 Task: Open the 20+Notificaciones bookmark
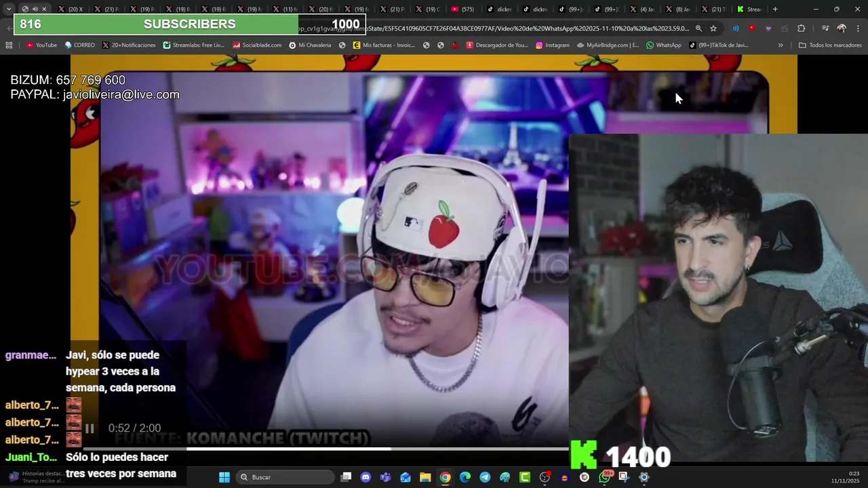click(x=129, y=45)
